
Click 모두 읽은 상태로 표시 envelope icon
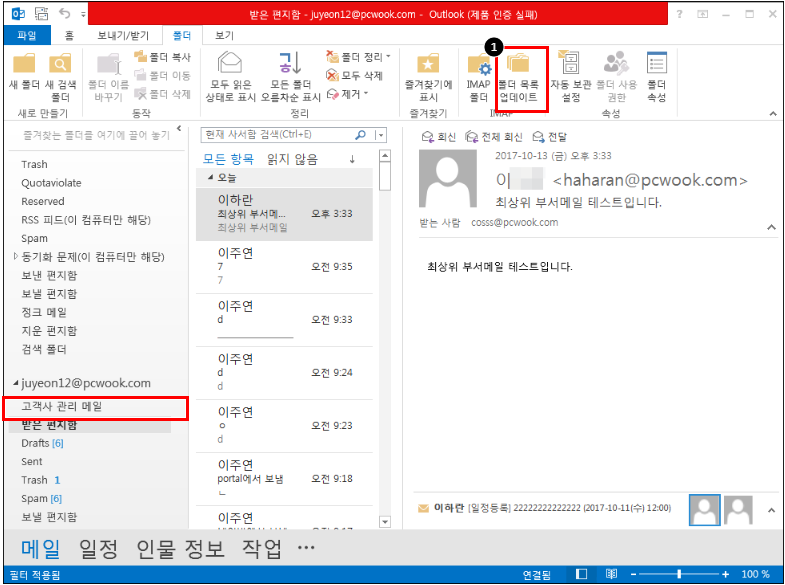[230, 64]
